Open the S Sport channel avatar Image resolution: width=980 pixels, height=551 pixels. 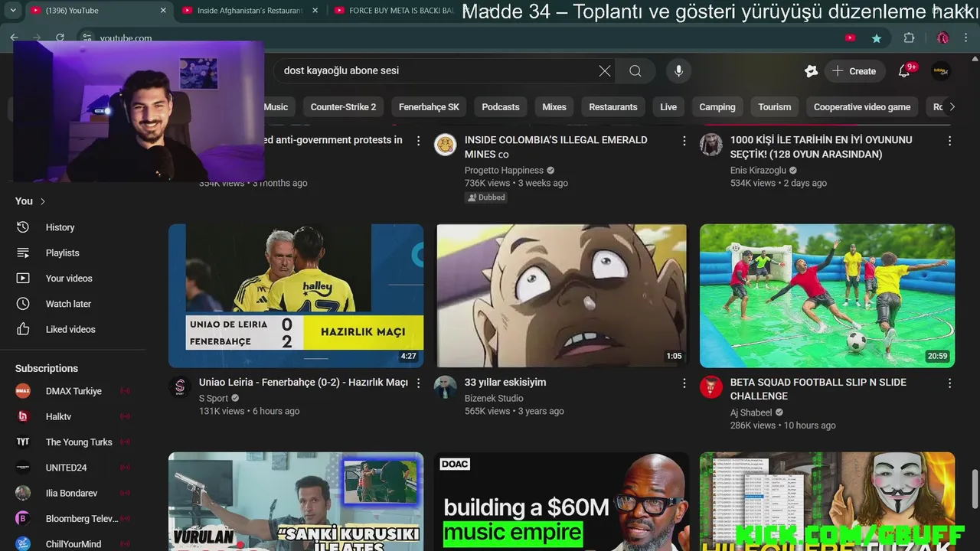(x=180, y=387)
